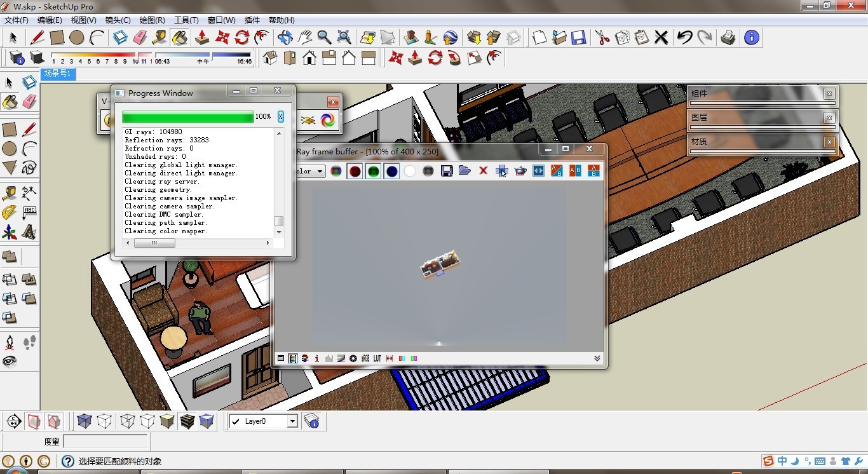This screenshot has height=474, width=868.
Task: Select the Push/Pull tool in top toolbar
Action: (202, 37)
